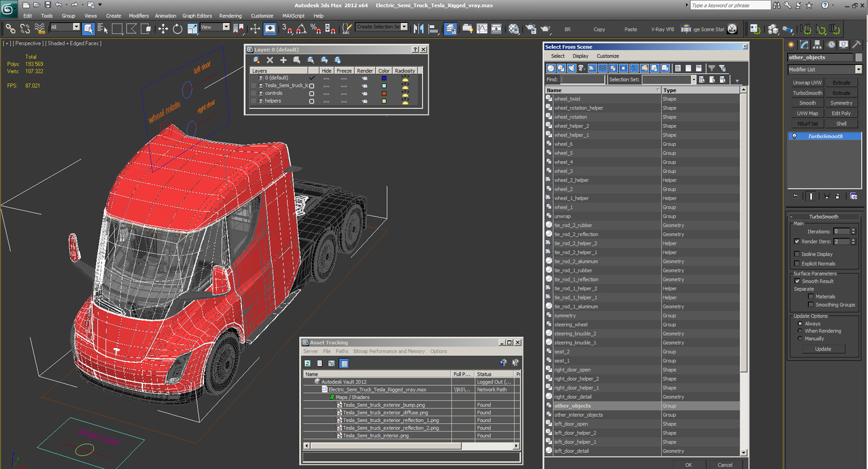Open Render Setup from main toolbar
868x469 pixels.
pos(531,28)
